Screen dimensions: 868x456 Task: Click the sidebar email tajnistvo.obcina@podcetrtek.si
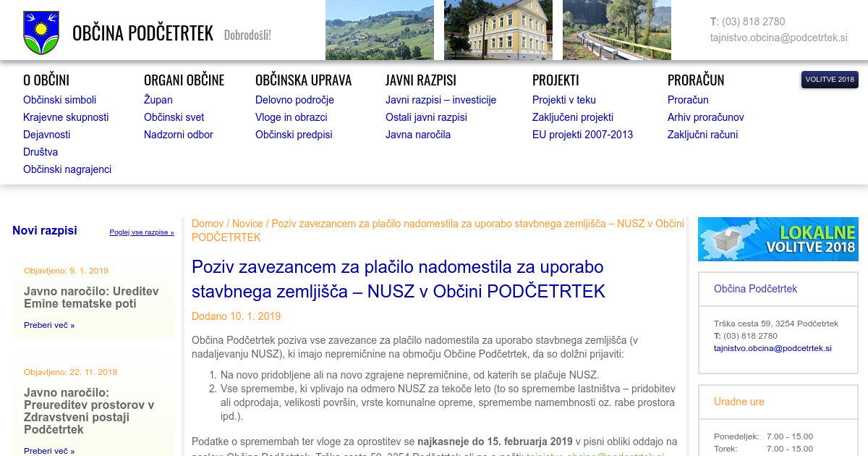(773, 348)
